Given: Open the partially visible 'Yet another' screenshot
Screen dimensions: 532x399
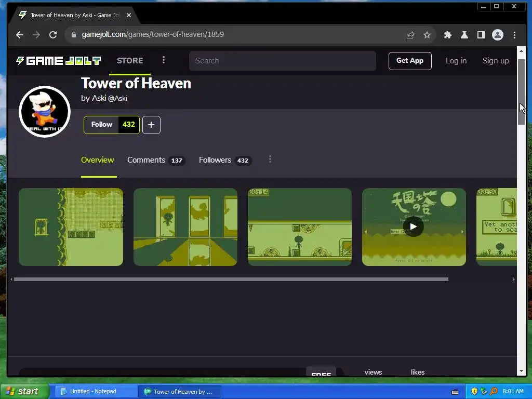Looking at the screenshot, I should [496, 227].
